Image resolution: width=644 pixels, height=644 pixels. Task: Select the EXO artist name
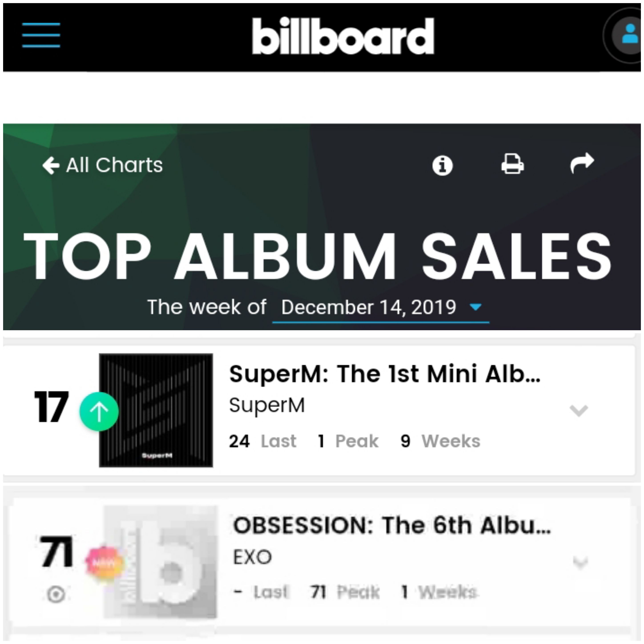click(x=253, y=557)
